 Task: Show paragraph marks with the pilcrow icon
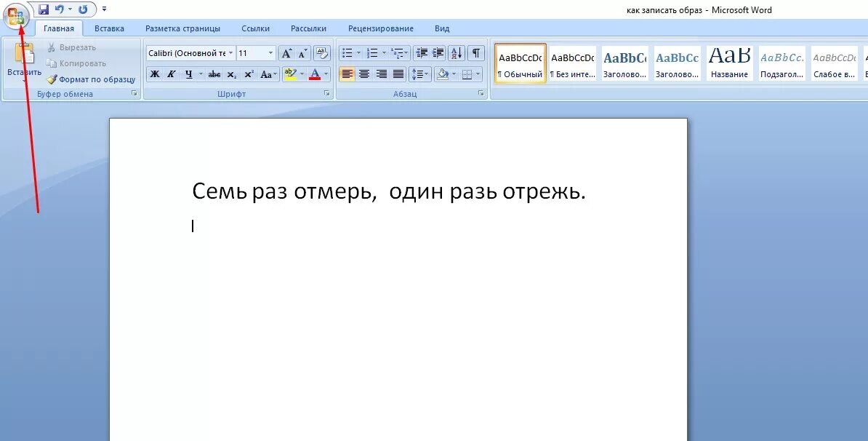(476, 52)
